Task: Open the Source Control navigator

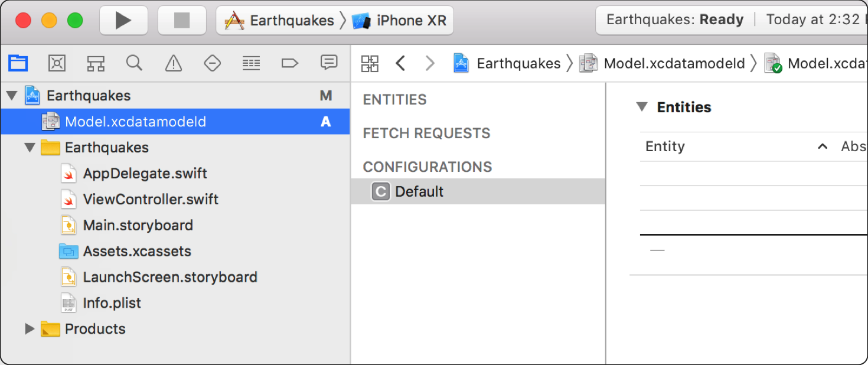Action: point(57,63)
